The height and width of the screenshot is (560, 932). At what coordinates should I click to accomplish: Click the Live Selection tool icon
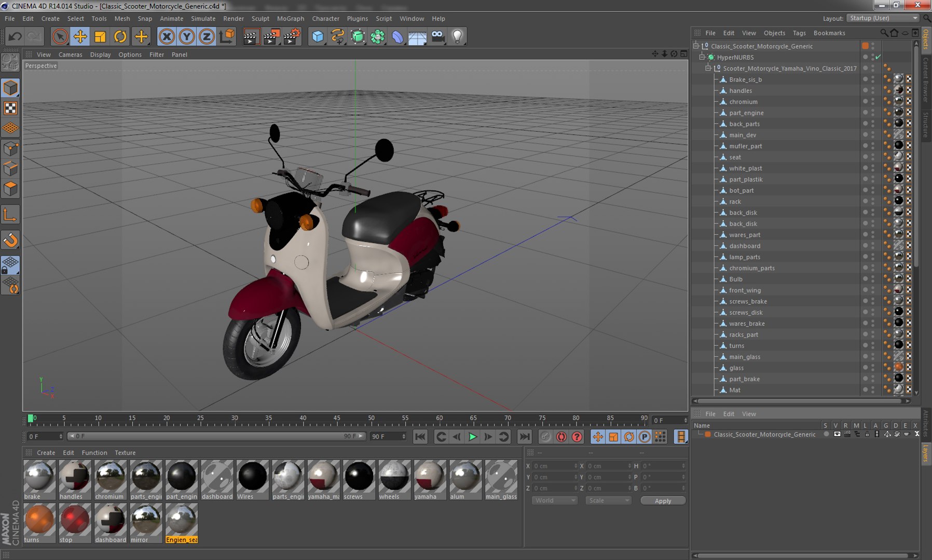pos(60,36)
